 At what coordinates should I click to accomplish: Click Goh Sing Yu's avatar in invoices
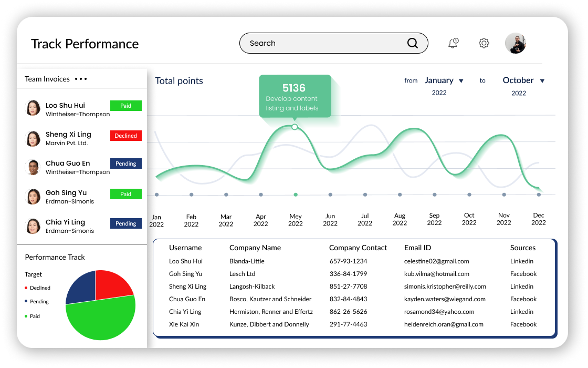tap(33, 197)
